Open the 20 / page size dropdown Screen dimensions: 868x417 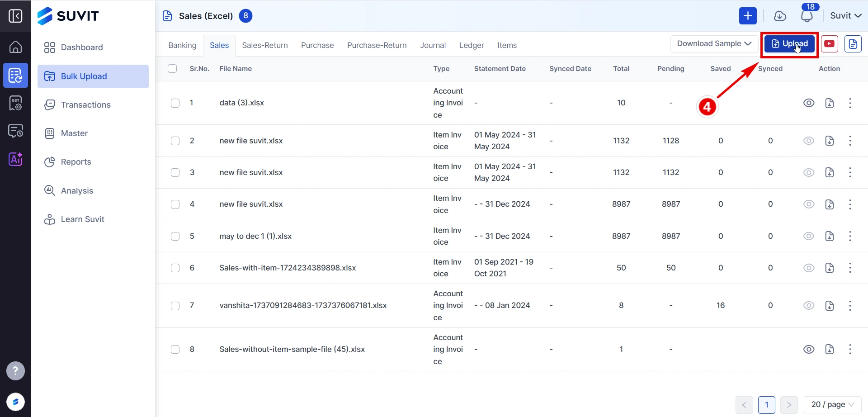(x=832, y=405)
